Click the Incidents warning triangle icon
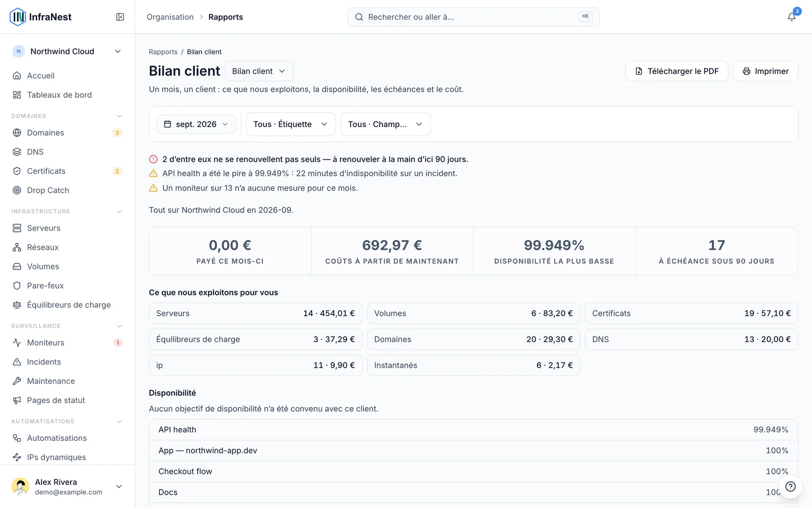Screen dimensions: 812x508 coord(17,362)
